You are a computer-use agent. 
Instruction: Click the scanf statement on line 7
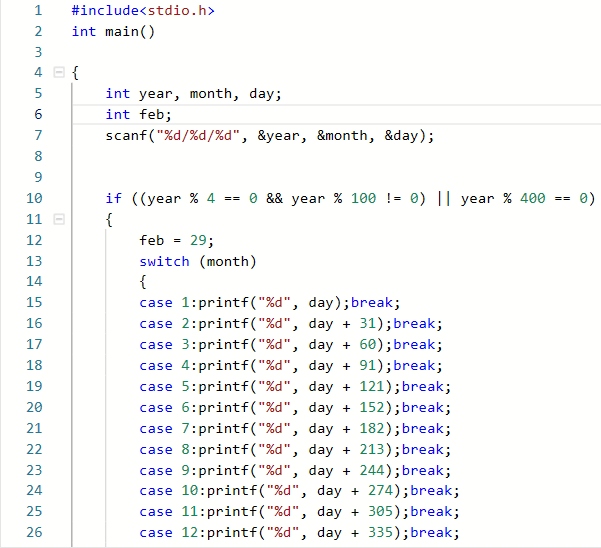[269, 135]
